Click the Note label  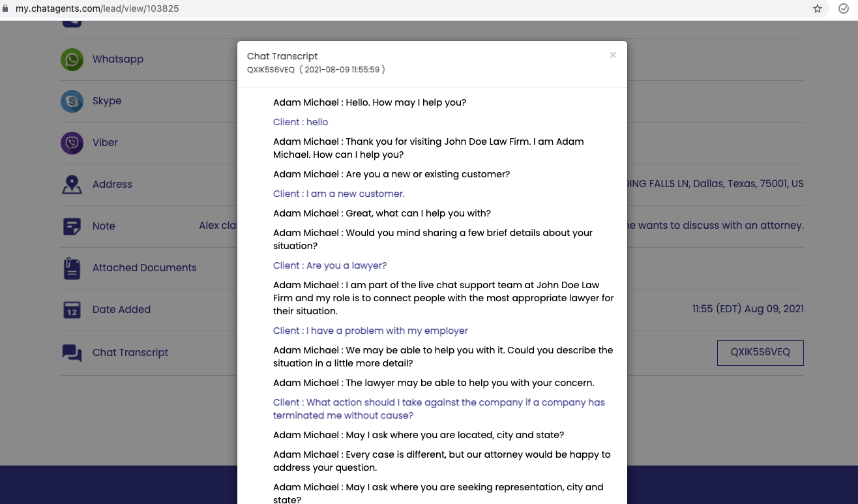tap(104, 226)
